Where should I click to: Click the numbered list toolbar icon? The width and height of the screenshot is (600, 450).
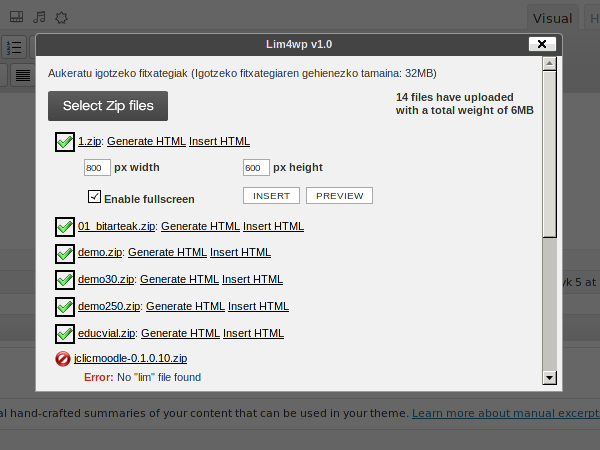pyautogui.click(x=14, y=47)
